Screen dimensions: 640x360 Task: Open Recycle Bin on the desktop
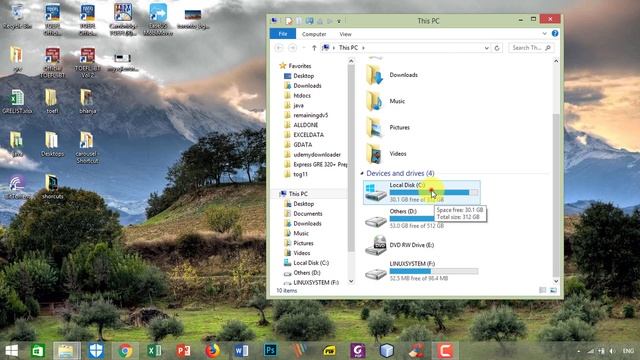[x=17, y=17]
